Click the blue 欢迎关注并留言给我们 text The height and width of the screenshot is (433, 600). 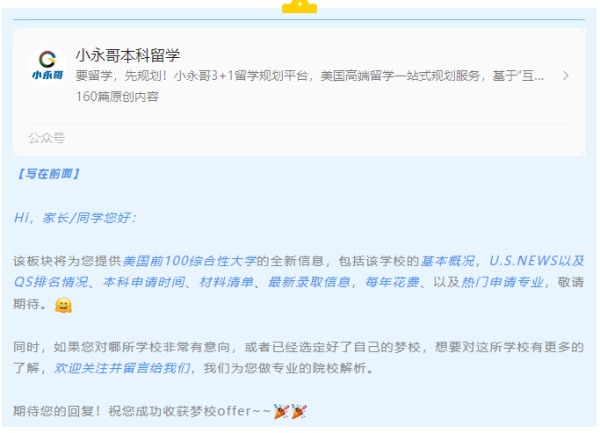[x=122, y=368]
